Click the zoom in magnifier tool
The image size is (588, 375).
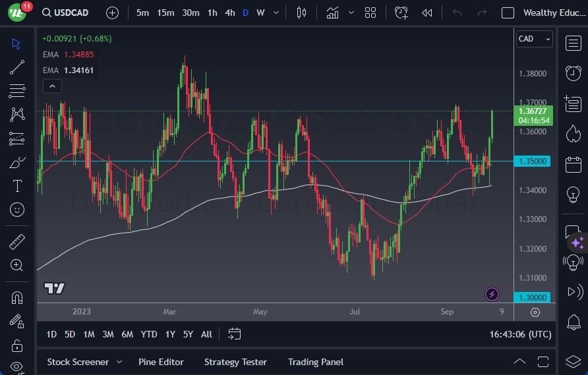[17, 265]
